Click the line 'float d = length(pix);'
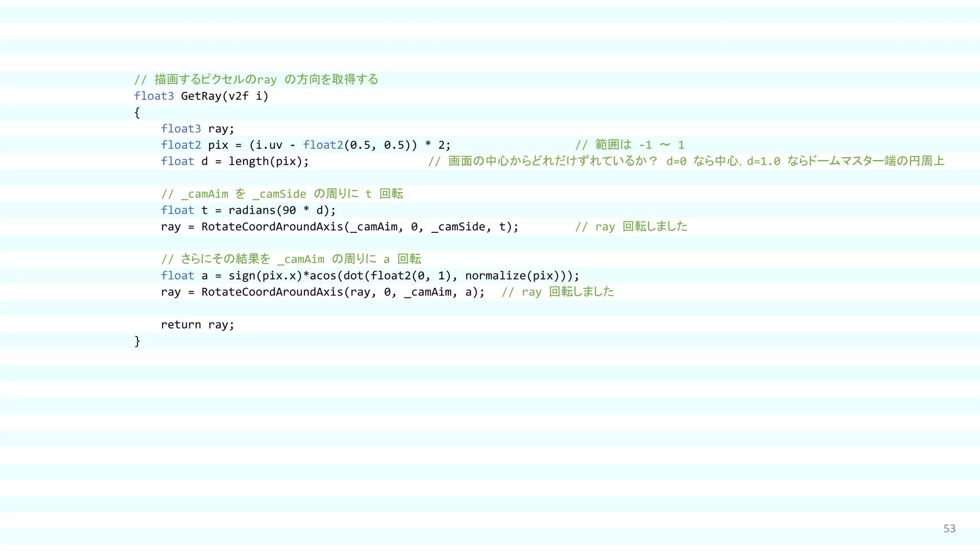 click(235, 162)
